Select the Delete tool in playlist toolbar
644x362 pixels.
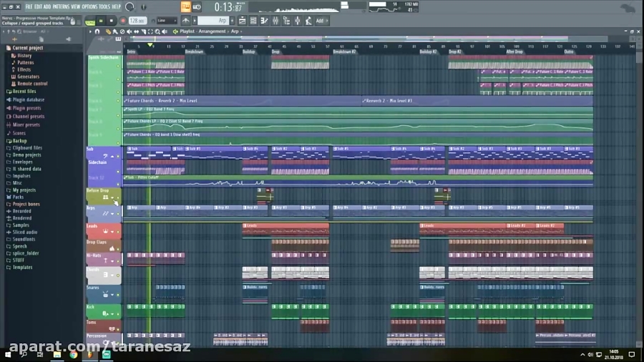click(x=122, y=31)
